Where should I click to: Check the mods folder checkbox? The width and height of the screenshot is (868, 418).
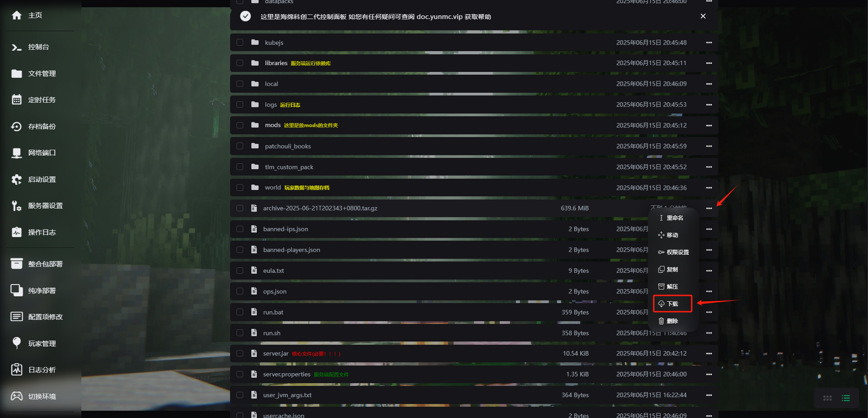click(240, 125)
